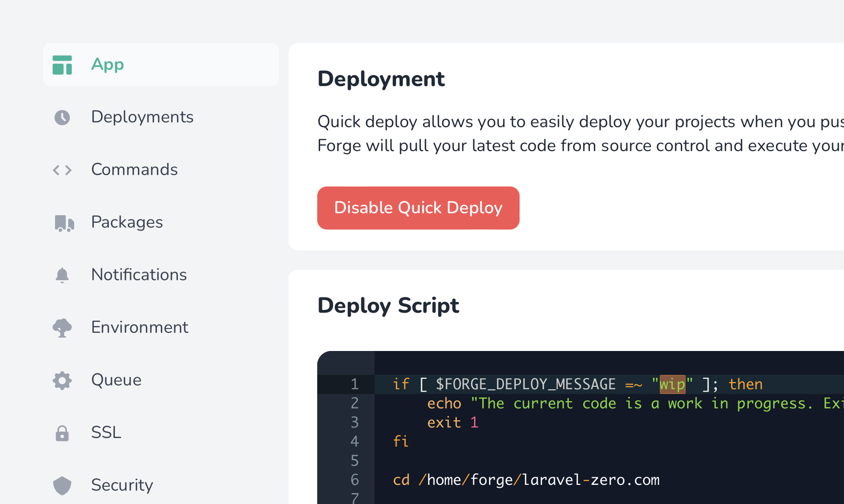Disable Quick Deploy for this site
844x504 pixels.
coord(418,208)
